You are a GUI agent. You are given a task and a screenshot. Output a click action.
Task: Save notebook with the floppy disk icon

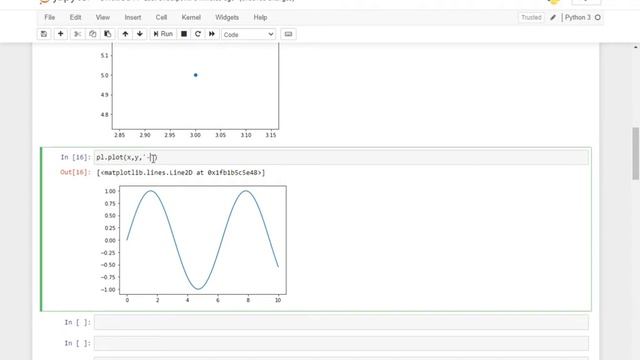44,34
